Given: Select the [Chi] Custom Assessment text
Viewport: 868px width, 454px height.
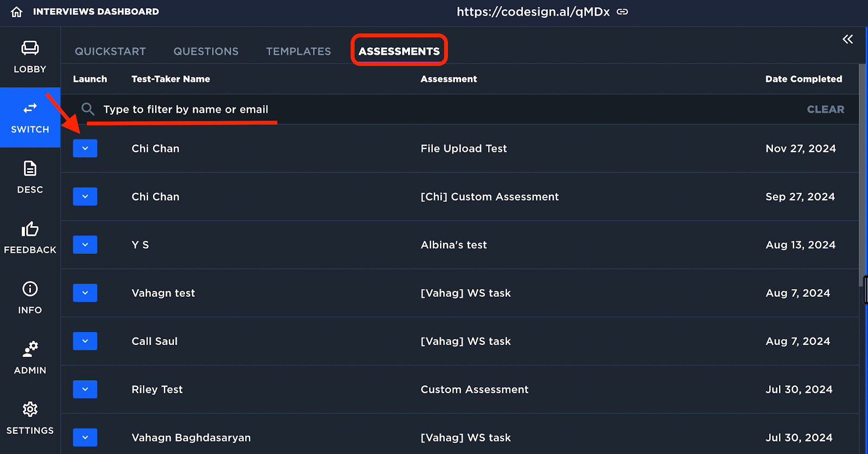Looking at the screenshot, I should tap(490, 196).
